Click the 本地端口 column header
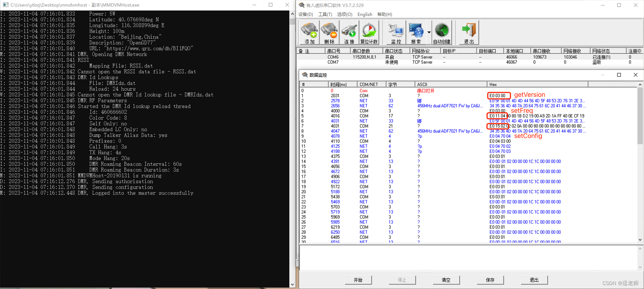The width and height of the screenshot is (644, 289). pos(517,51)
